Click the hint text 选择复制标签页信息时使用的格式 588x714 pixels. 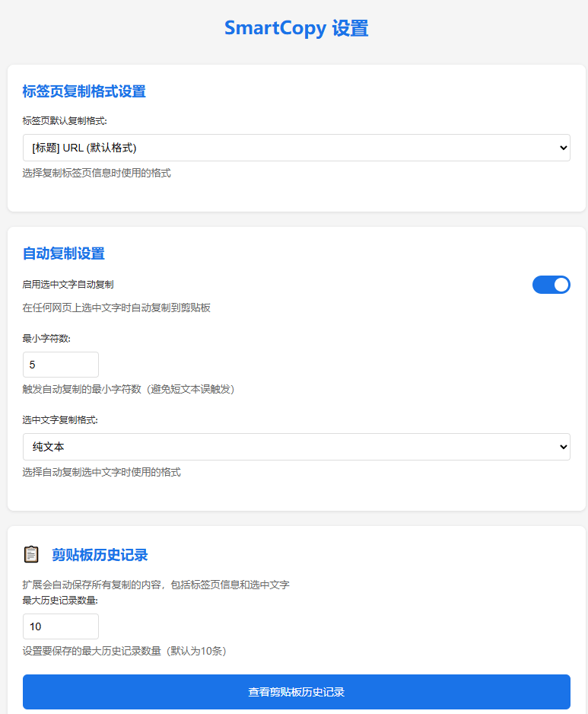click(97, 173)
